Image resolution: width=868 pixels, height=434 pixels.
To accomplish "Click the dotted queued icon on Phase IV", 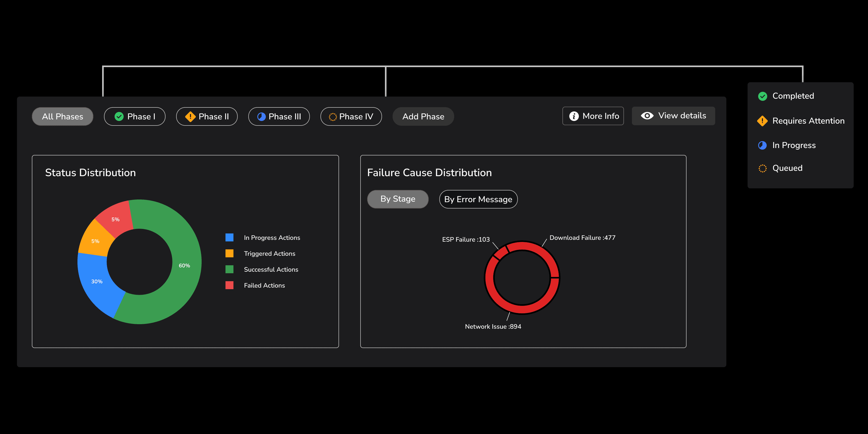I will click(x=333, y=117).
